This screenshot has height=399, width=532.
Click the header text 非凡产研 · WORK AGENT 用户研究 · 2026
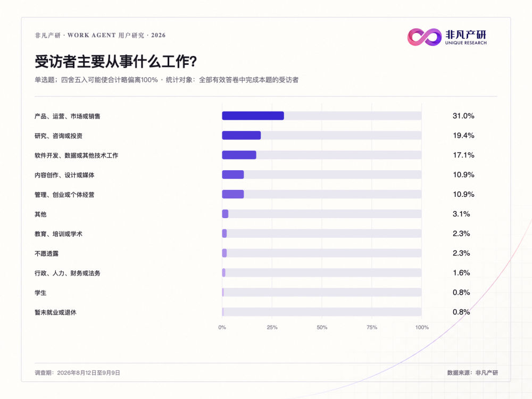pyautogui.click(x=100, y=35)
